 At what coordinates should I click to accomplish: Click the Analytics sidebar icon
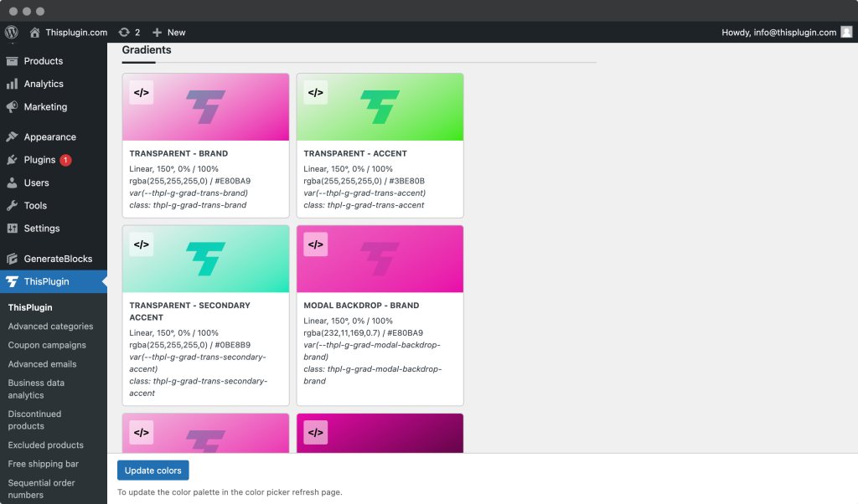[13, 84]
